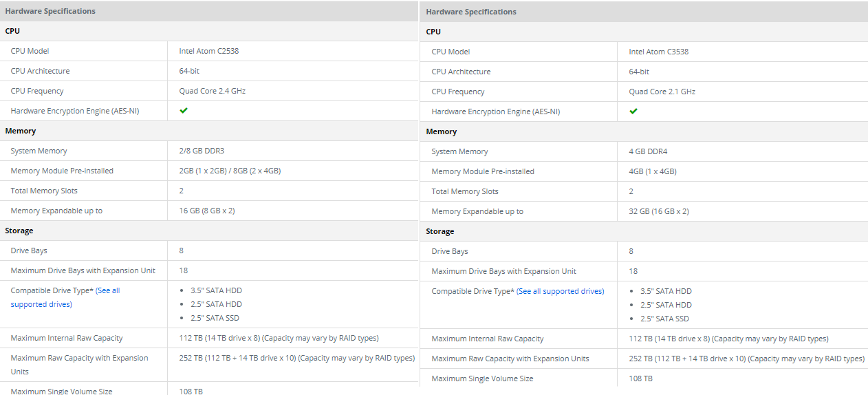Click '2GB (1 x 2GB) / 8GB (2 x 4GB)' cell
The height and width of the screenshot is (395, 868).
(x=230, y=171)
